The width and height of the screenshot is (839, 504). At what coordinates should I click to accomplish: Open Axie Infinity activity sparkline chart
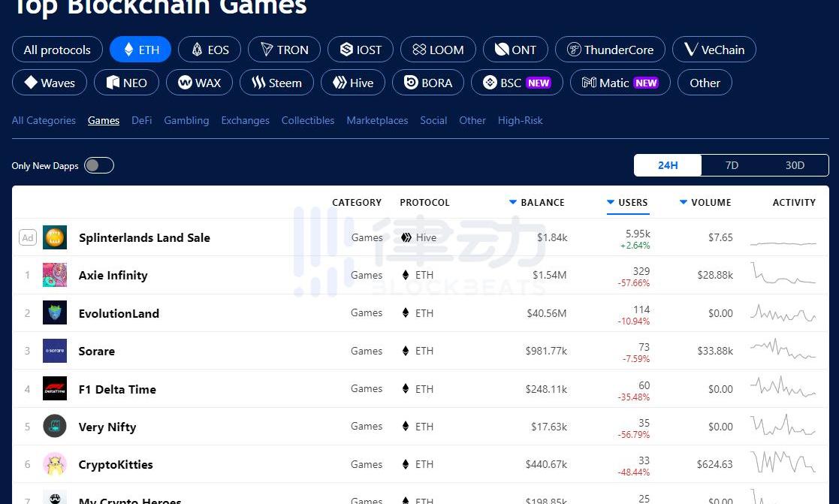[783, 275]
